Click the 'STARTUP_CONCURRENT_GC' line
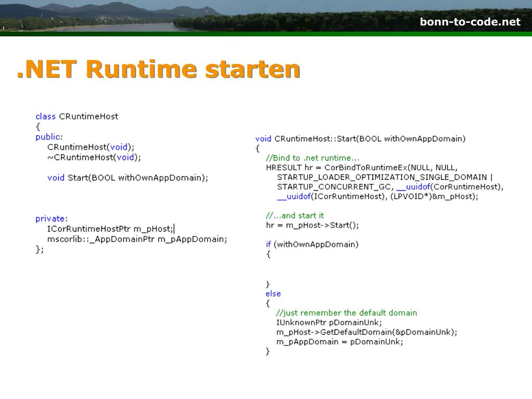This screenshot has width=532, height=399. 390,187
